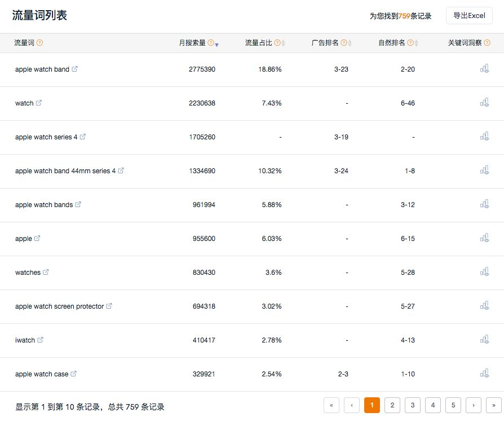Click help icon beside 关键词洞察 header

[487, 43]
